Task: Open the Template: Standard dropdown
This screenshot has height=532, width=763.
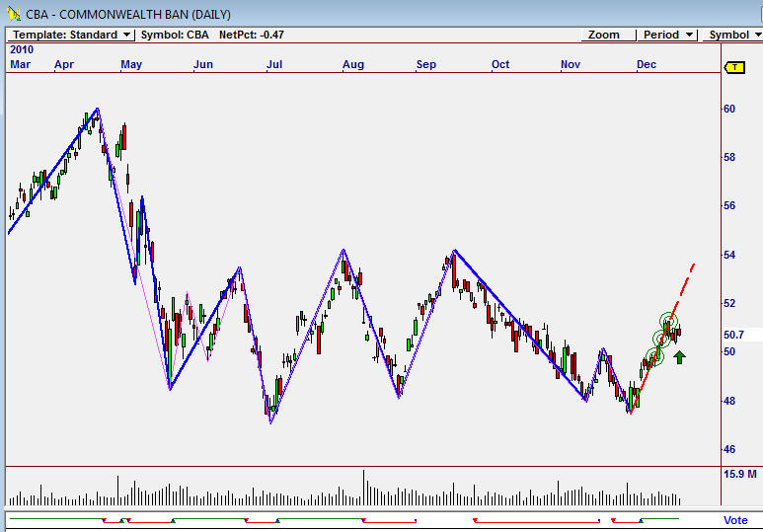Action: point(72,35)
